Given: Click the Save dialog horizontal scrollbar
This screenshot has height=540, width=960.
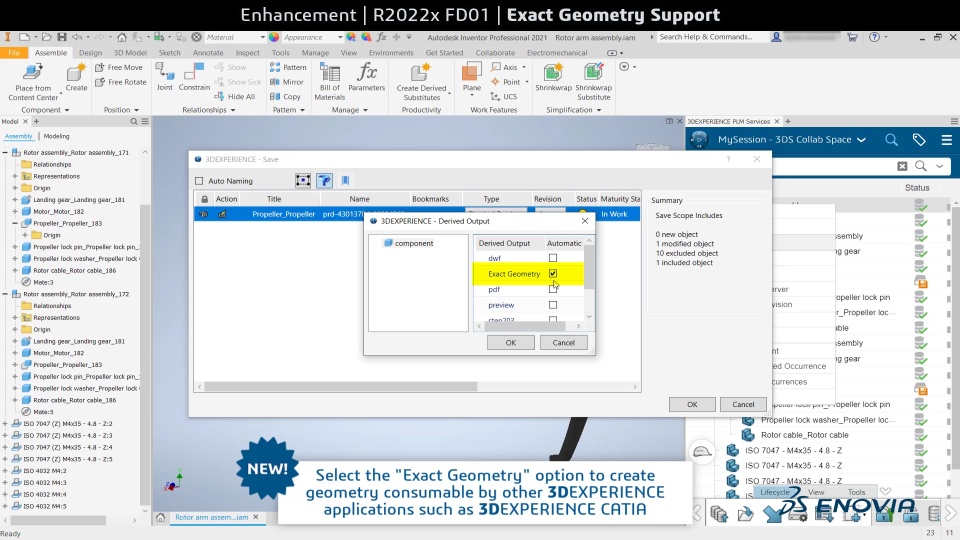Looking at the screenshot, I should [x=341, y=386].
